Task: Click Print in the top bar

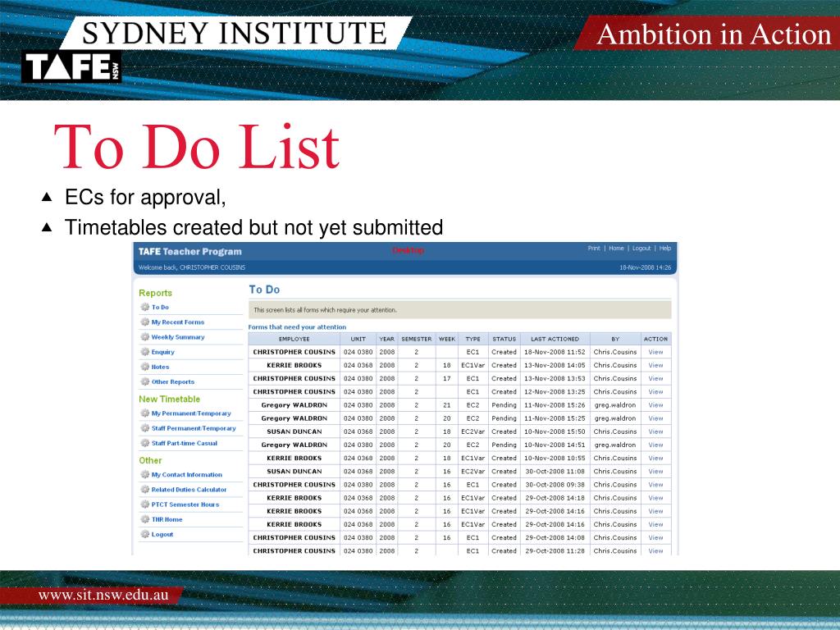Action: click(x=594, y=249)
